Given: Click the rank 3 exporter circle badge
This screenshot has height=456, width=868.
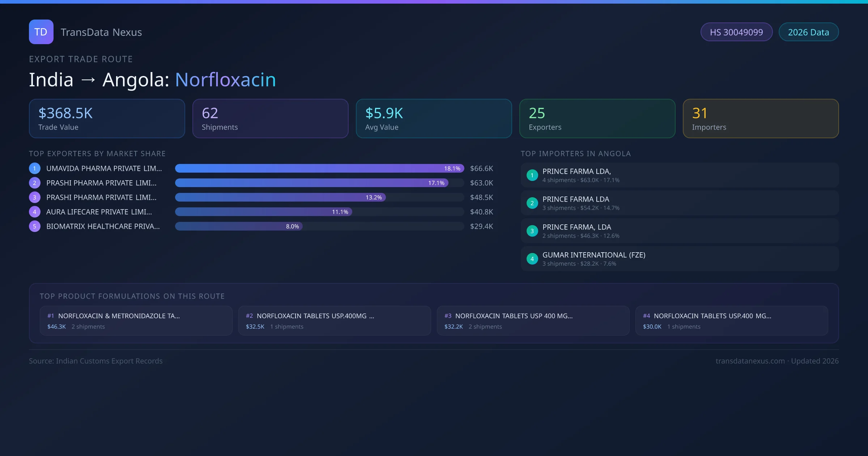Looking at the screenshot, I should (x=35, y=197).
